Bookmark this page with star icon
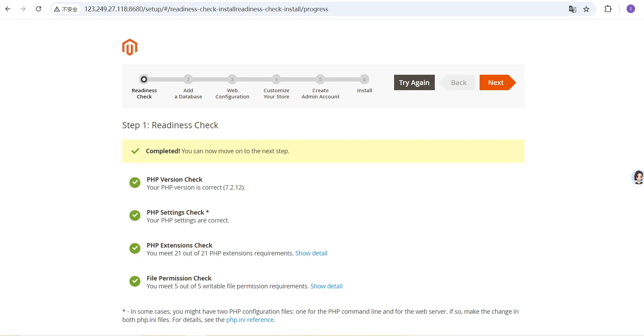The width and height of the screenshot is (644, 336). (586, 9)
